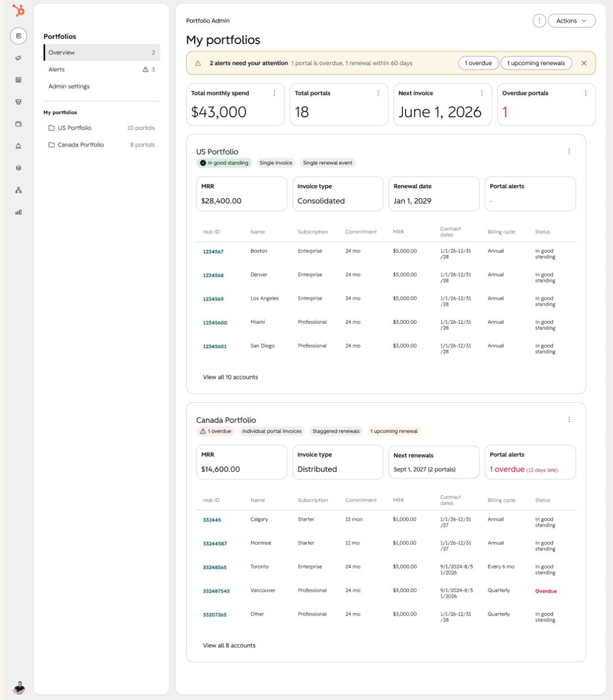
Task: Click the June 1, 2026 next invoice date
Action: coord(440,112)
